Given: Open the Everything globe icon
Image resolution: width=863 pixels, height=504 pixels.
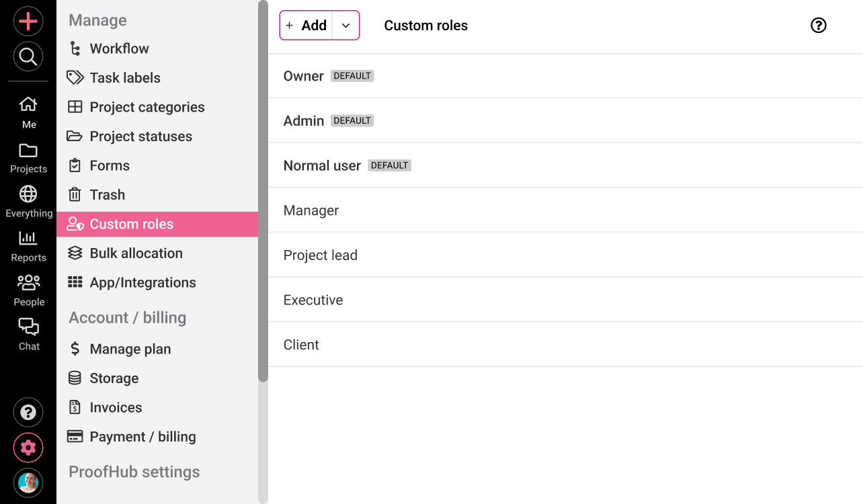Looking at the screenshot, I should click(x=28, y=194).
